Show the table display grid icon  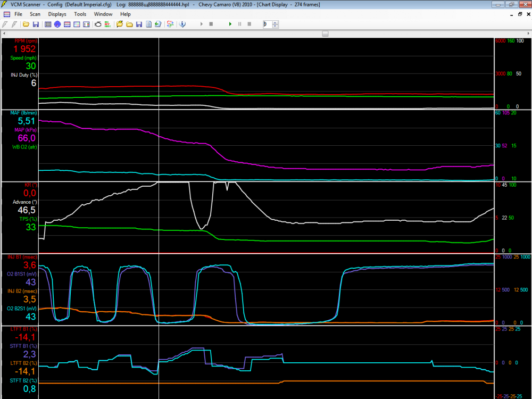pos(48,24)
